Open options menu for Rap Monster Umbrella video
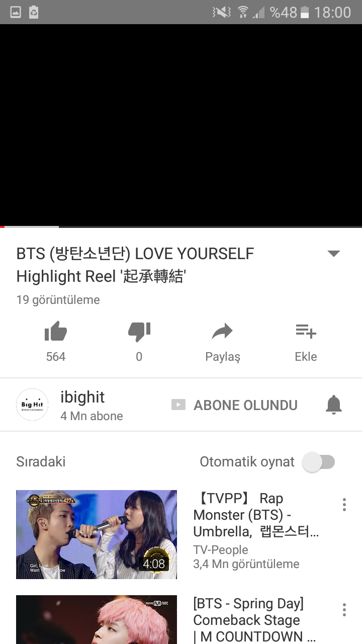This screenshot has width=362, height=644. click(x=344, y=505)
